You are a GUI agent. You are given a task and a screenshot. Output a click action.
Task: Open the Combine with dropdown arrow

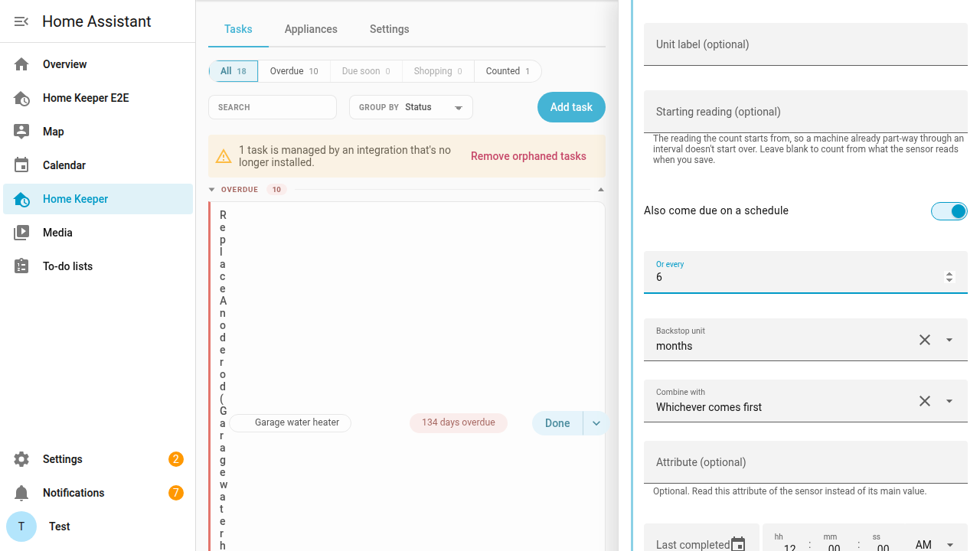point(949,401)
